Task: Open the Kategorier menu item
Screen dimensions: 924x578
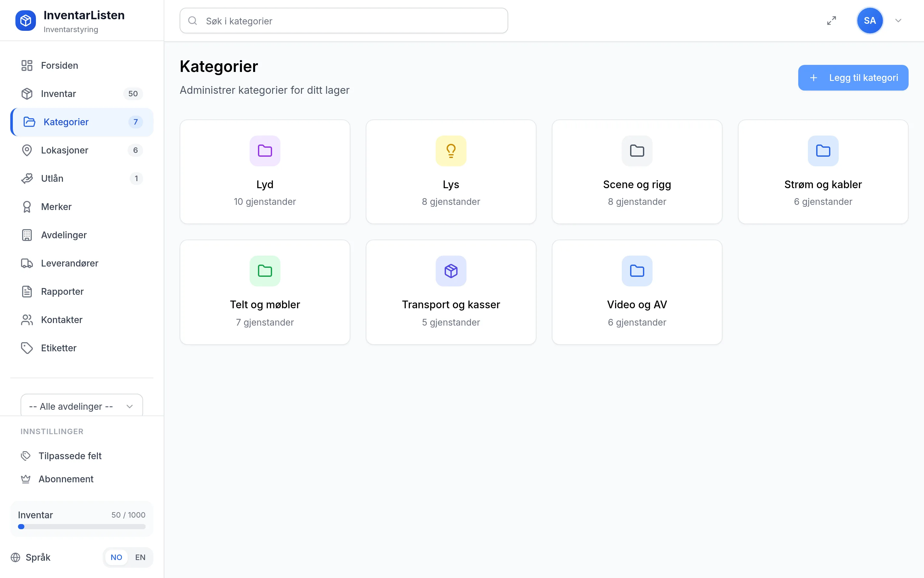Action: [82, 122]
